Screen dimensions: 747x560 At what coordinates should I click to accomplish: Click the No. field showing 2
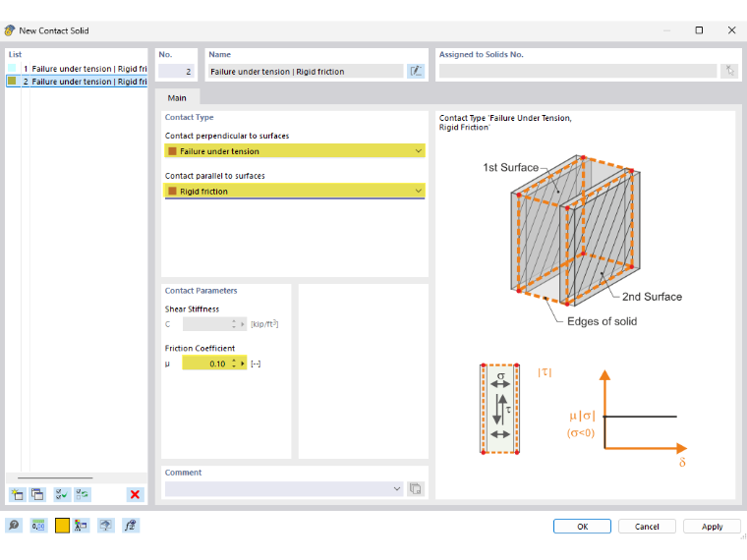[176, 72]
